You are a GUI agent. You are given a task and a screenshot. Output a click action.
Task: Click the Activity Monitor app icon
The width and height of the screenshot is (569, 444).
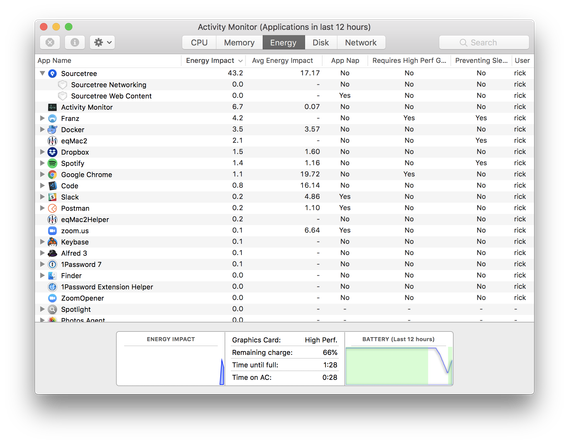coord(52,107)
